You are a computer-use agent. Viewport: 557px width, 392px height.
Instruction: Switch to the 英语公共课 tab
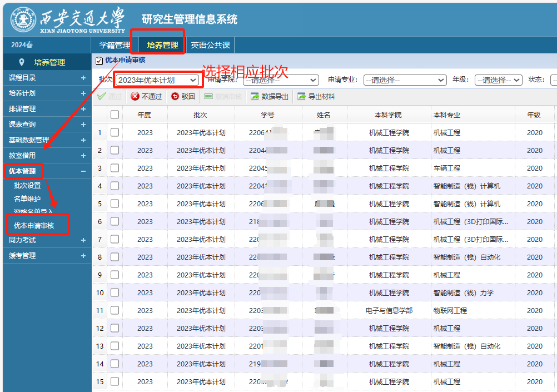(x=210, y=45)
